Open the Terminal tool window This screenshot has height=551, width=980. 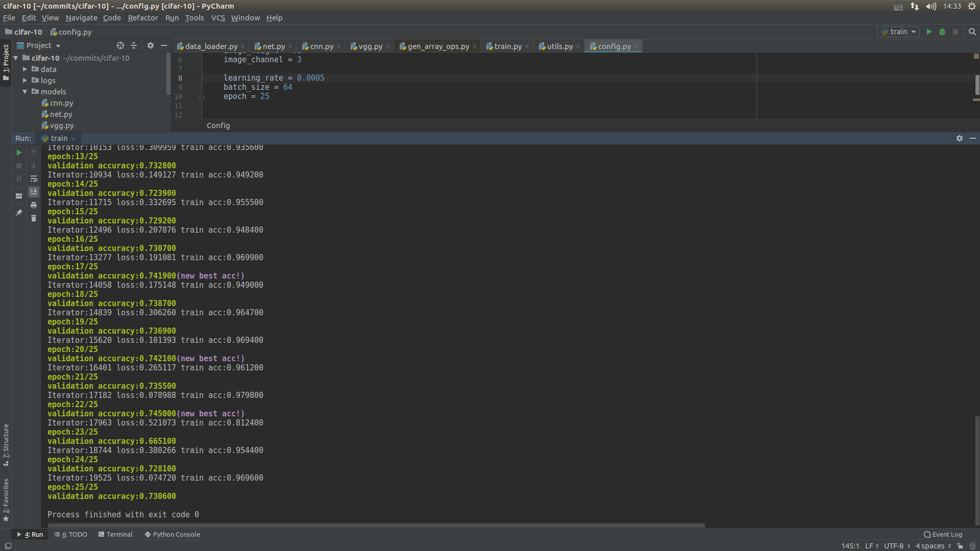point(115,534)
